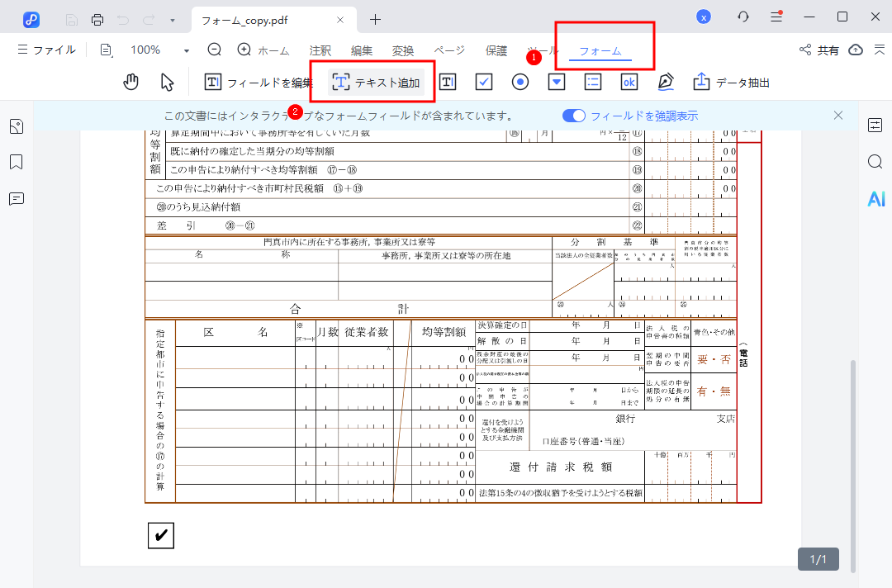Open the AI assistant panel
Screen dimensions: 892x588
tap(875, 198)
